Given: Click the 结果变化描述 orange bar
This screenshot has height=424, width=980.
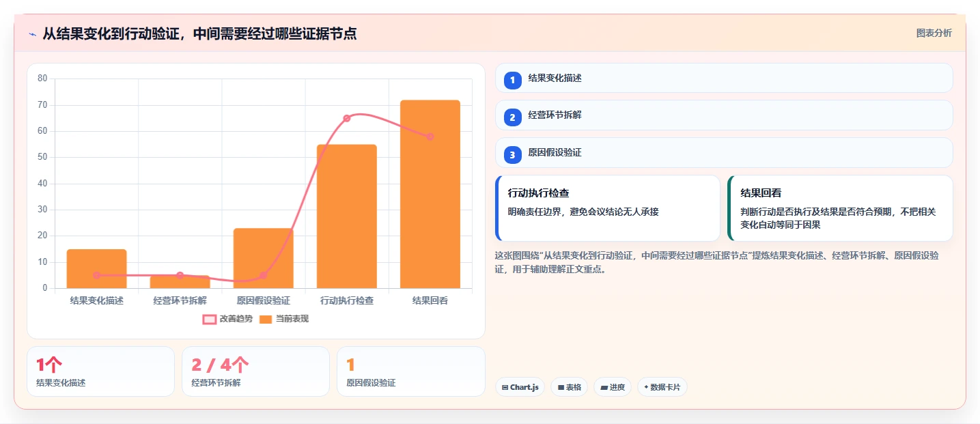Looking at the screenshot, I should coord(96,268).
